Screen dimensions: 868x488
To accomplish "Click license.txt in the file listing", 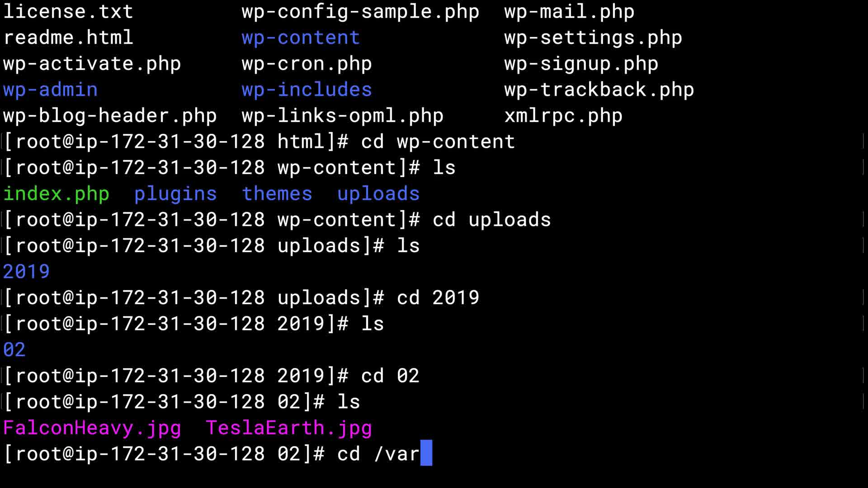I will (68, 11).
